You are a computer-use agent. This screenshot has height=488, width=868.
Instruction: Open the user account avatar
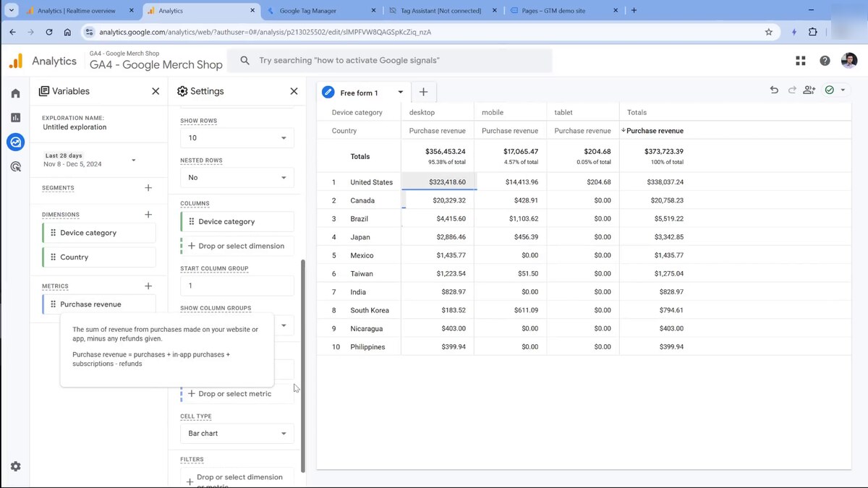click(x=849, y=61)
